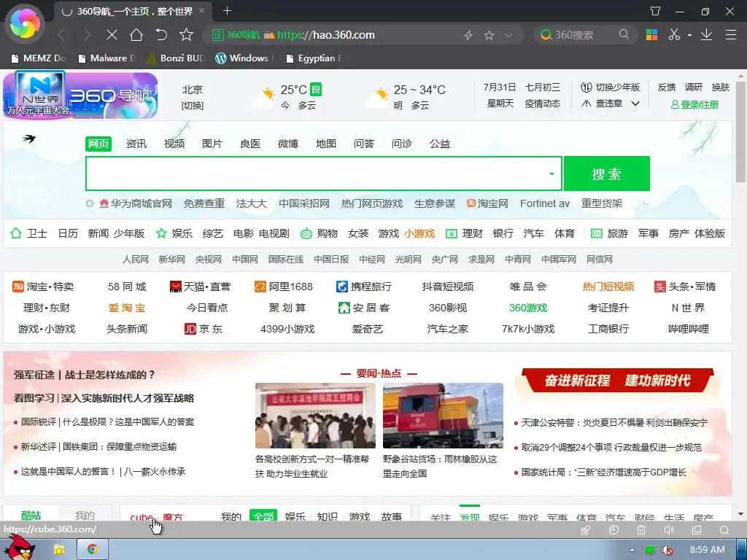
Task: Select the 资讯 search tab
Action: pyautogui.click(x=136, y=144)
